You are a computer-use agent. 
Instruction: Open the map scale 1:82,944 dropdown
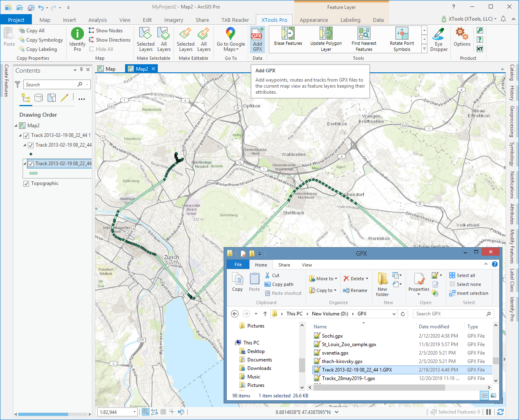(134, 412)
